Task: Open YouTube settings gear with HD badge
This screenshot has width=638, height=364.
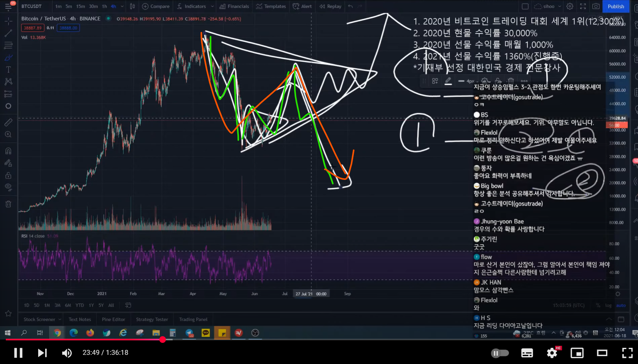Action: click(552, 353)
